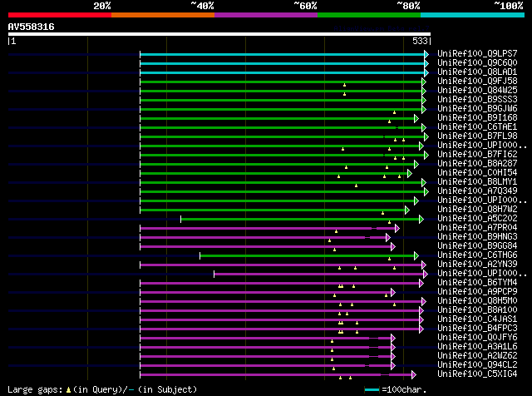Click the cyan arrowhead ending the Q9C6Q0 alignment
Screen dimensions: 532x396
pyautogui.click(x=426, y=63)
